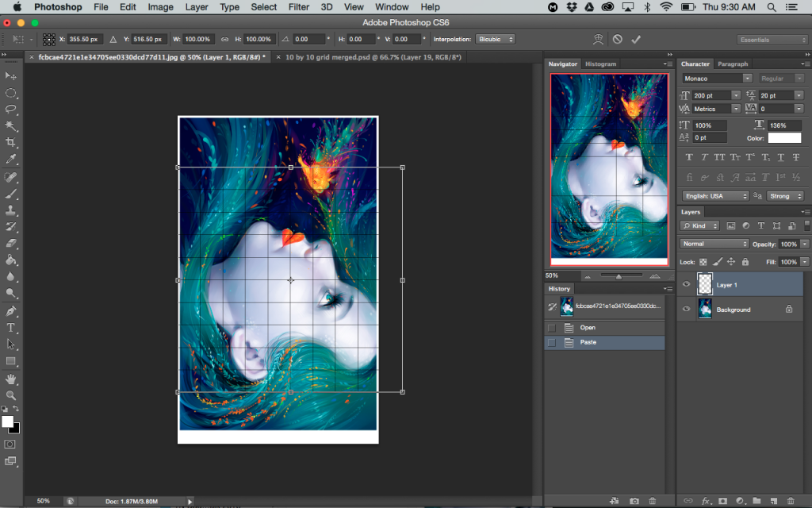Open the Normal blend mode dropdown
Image resolution: width=812 pixels, height=508 pixels.
click(714, 244)
